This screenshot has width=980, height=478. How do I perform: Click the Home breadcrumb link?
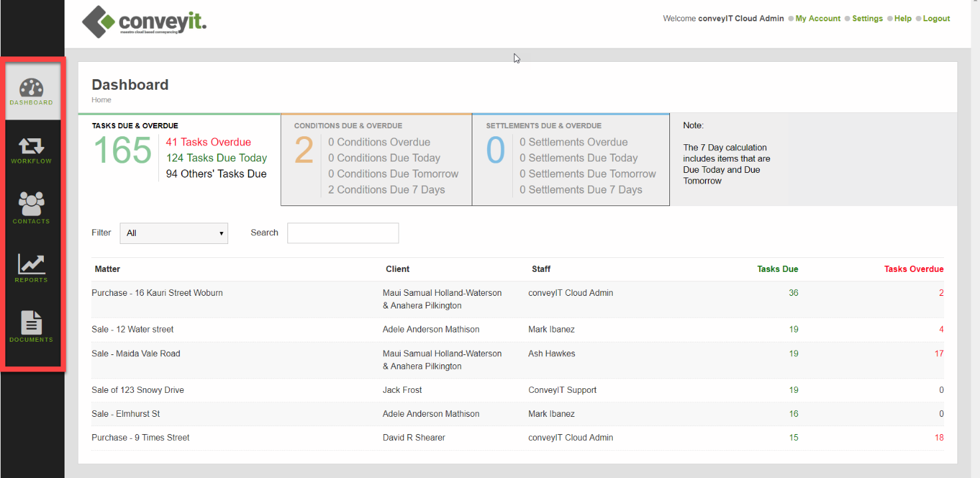[x=101, y=100]
